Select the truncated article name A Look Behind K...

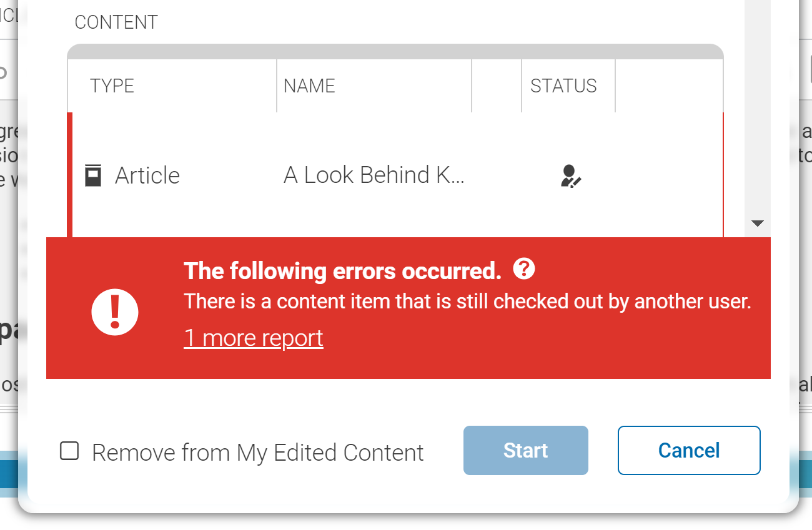[x=374, y=175]
